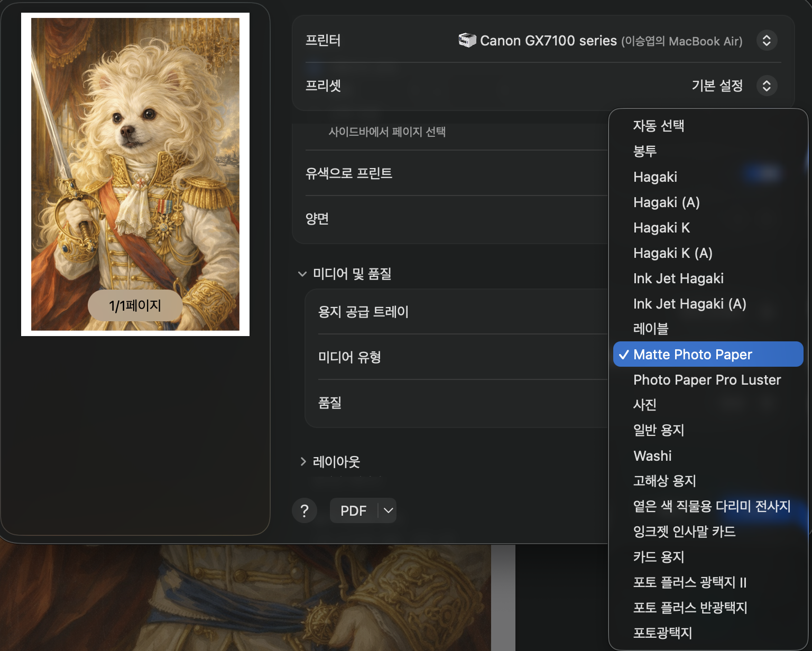Choose Washi media type
812x651 pixels.
tap(708, 455)
